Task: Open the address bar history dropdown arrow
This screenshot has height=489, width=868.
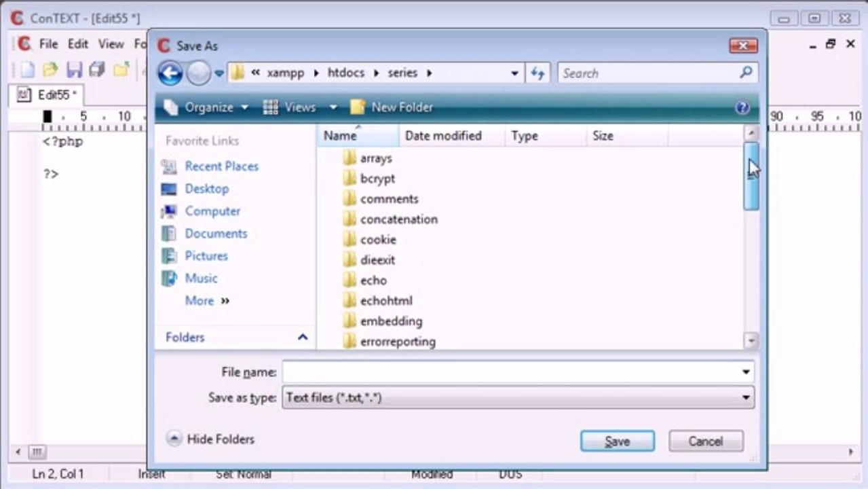Action: (x=515, y=73)
